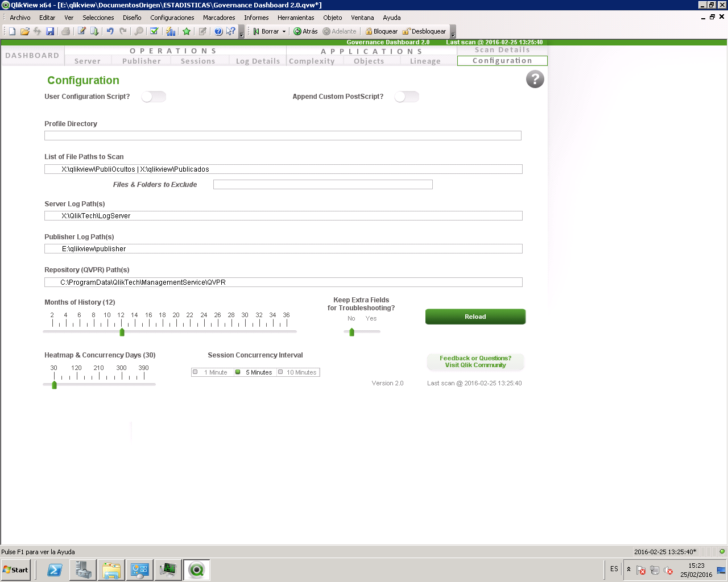
Task: Select the 1 Minute concurrency interval
Action: (x=213, y=372)
